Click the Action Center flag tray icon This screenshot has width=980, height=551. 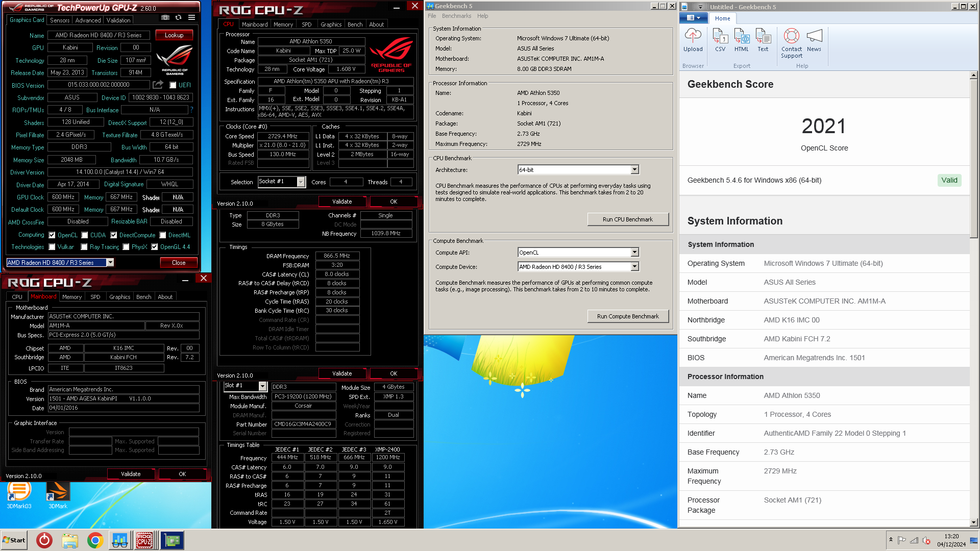tap(902, 540)
